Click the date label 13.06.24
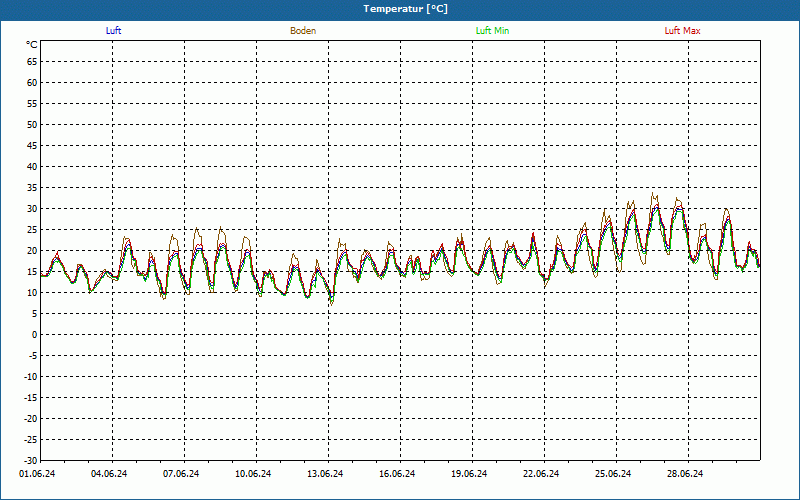The height and width of the screenshot is (500, 800). (325, 474)
